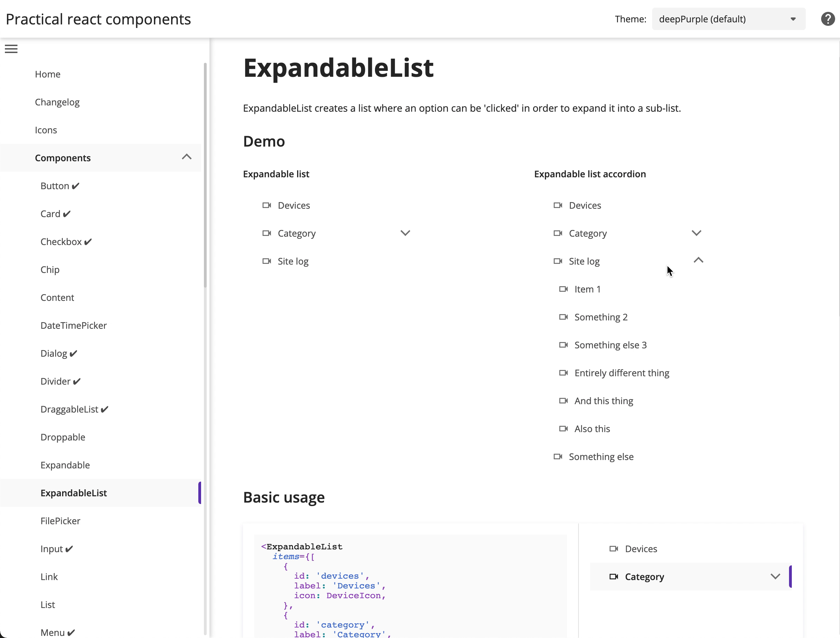Image resolution: width=840 pixels, height=638 pixels.
Task: Click icon beside Entirely different thing
Action: [563, 373]
